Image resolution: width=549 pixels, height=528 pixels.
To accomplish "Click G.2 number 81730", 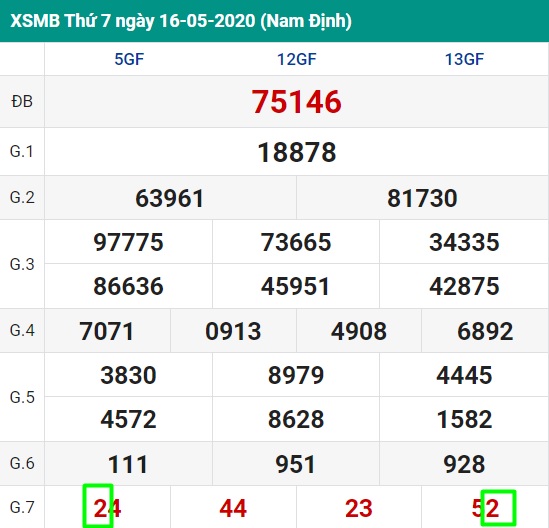I will (422, 198).
